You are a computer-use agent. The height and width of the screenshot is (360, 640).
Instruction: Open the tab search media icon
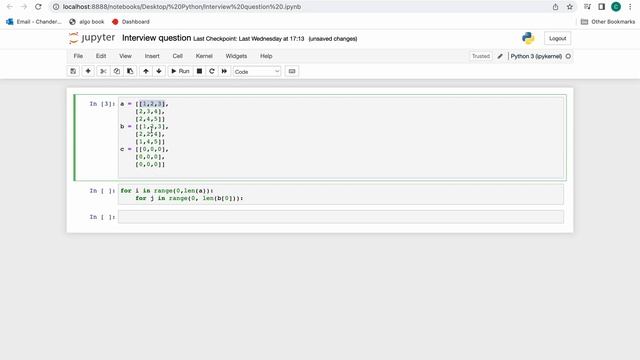point(587,7)
